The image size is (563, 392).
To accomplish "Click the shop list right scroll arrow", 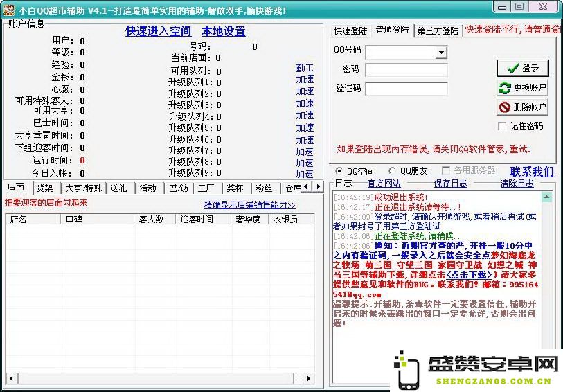I will coord(308,378).
